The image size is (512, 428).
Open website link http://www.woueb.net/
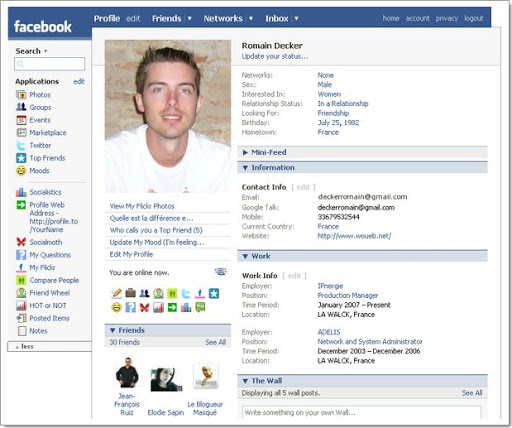pos(354,236)
